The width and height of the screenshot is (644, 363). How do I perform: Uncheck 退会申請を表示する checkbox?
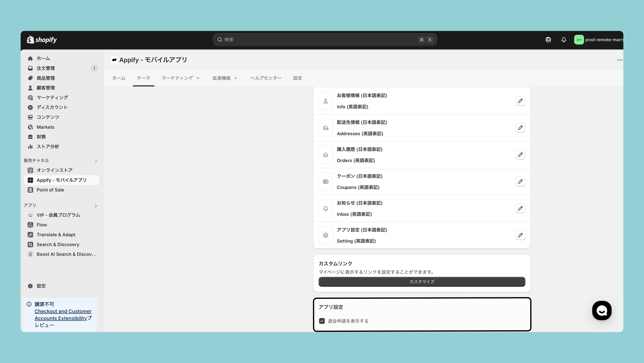(322, 321)
